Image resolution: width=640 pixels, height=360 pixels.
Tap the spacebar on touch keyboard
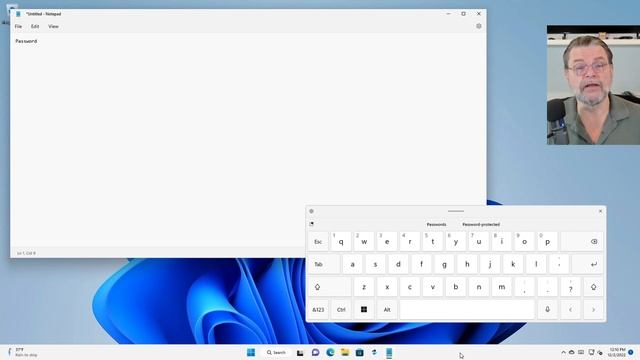(467, 310)
